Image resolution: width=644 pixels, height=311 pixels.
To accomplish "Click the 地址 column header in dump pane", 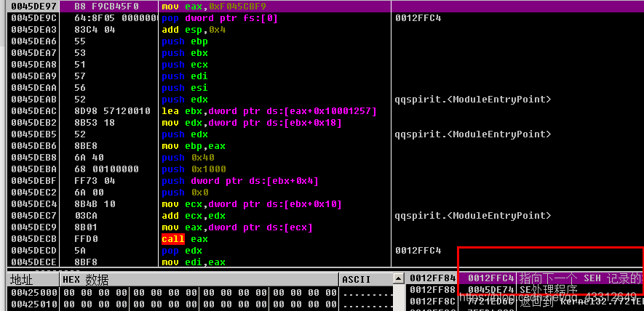I will [33, 280].
